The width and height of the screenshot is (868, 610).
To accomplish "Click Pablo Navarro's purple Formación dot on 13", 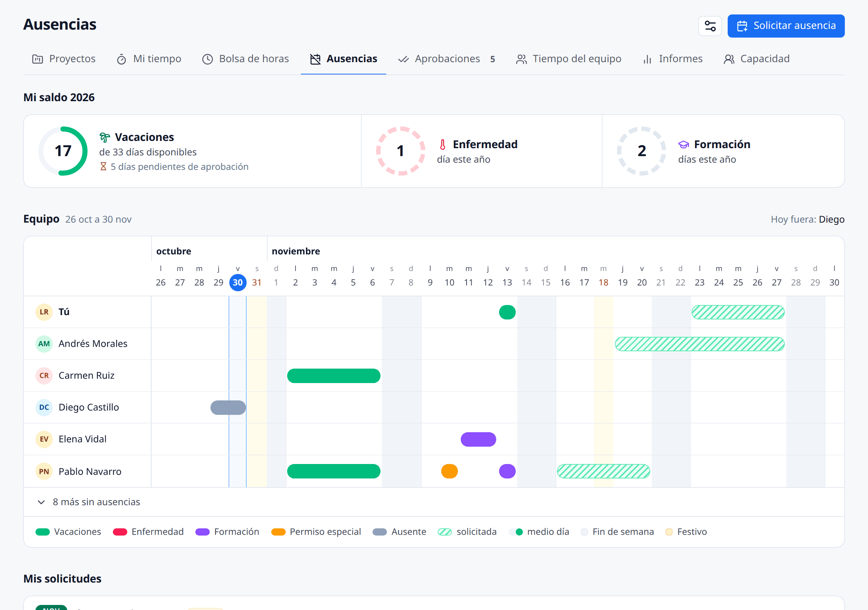I will click(x=507, y=471).
